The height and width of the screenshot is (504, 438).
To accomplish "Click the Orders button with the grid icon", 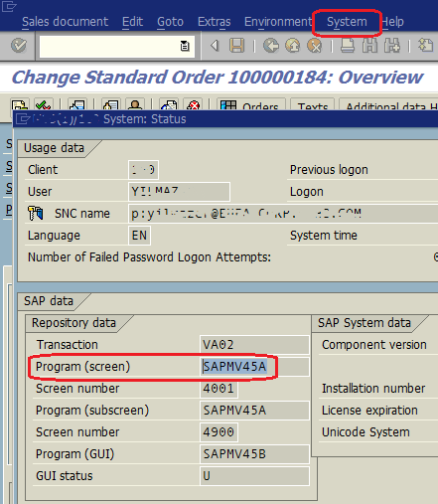I will coord(250,104).
